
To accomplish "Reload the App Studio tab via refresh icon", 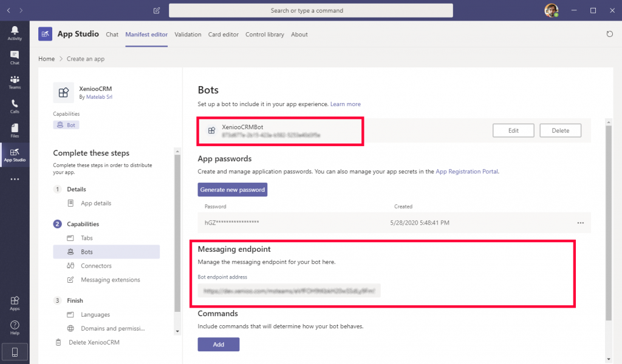I will pyautogui.click(x=610, y=34).
